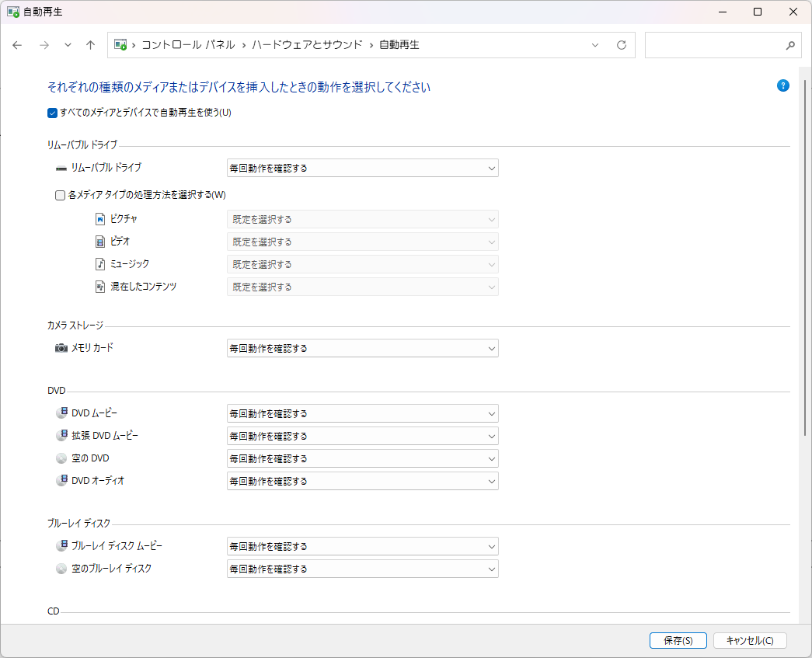Click the up arrow navigation icon
This screenshot has height=658, width=812.
pos(90,45)
